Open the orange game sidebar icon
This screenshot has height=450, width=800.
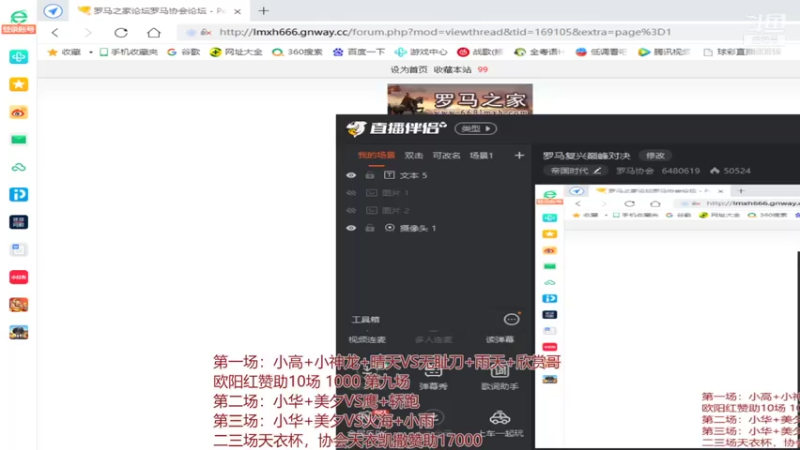(x=18, y=305)
